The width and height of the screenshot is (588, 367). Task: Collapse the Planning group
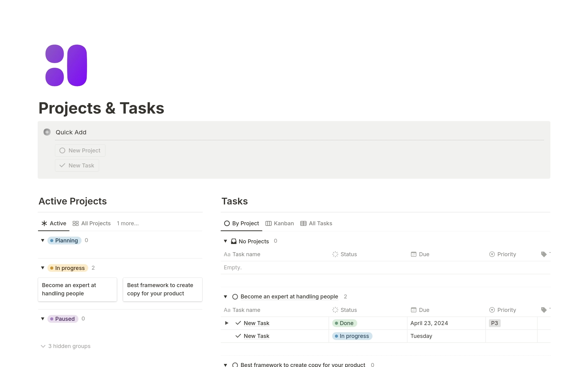click(43, 241)
